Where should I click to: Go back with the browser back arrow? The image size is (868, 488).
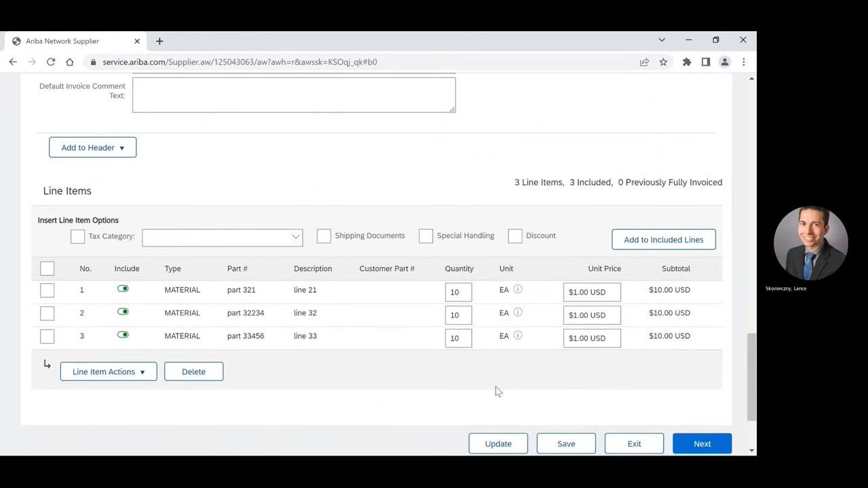(13, 62)
